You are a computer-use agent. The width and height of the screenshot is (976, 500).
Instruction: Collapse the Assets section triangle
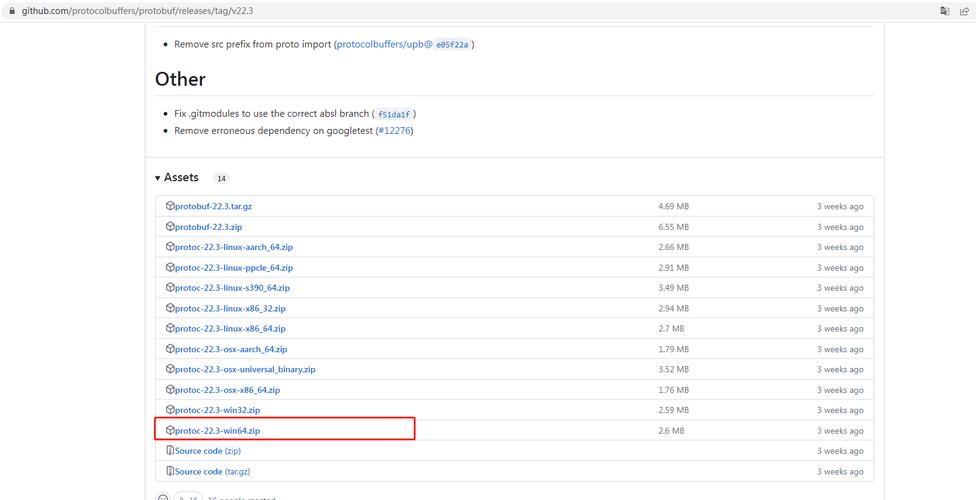point(157,178)
